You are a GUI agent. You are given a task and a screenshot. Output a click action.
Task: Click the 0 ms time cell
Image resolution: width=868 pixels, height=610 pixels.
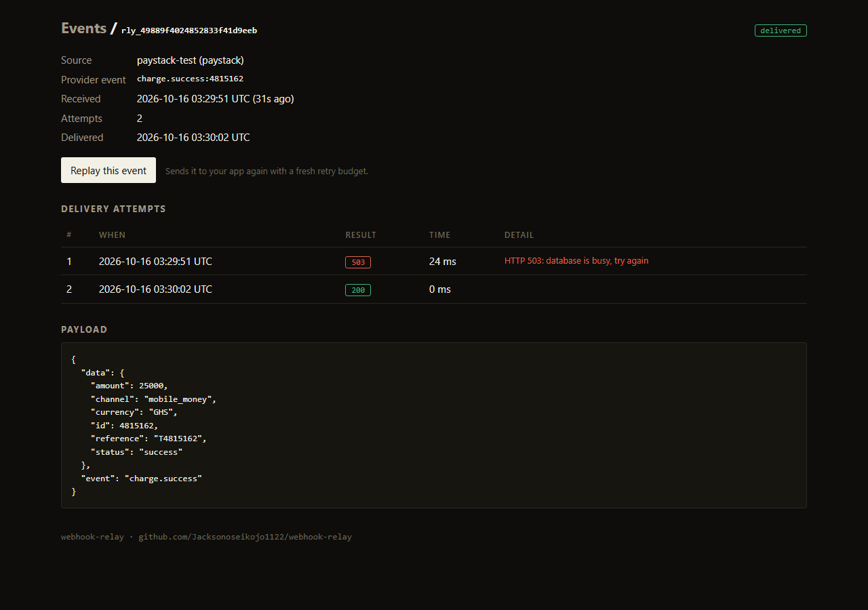click(440, 289)
